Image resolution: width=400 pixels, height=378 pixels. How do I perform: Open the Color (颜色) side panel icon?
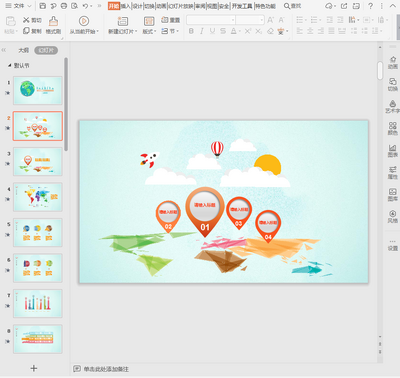(x=393, y=128)
